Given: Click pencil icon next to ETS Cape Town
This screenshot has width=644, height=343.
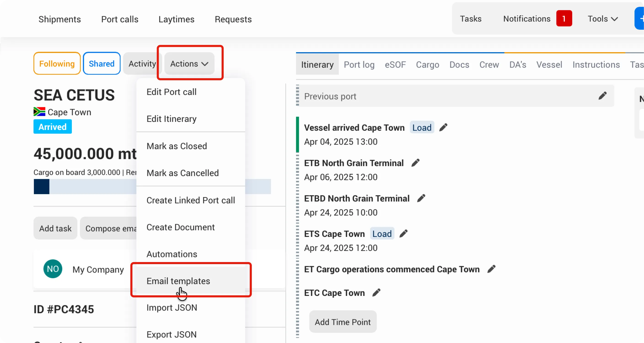Looking at the screenshot, I should coord(403,234).
